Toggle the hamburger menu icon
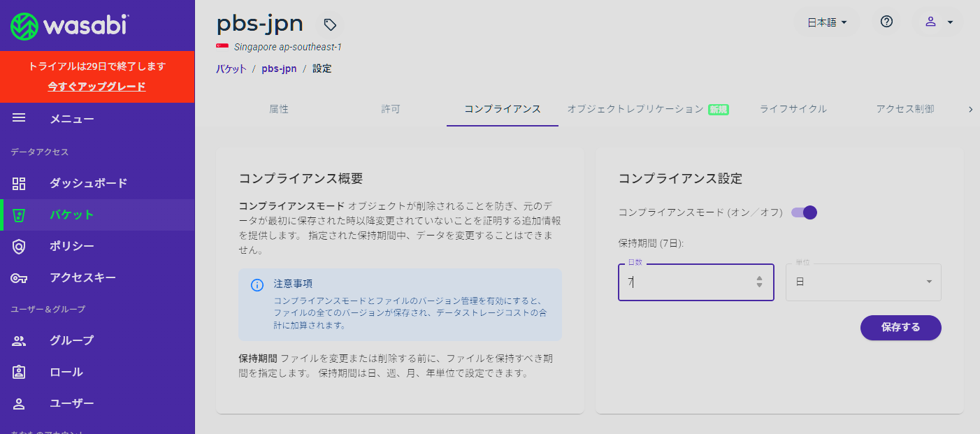980x434 pixels. coord(19,118)
